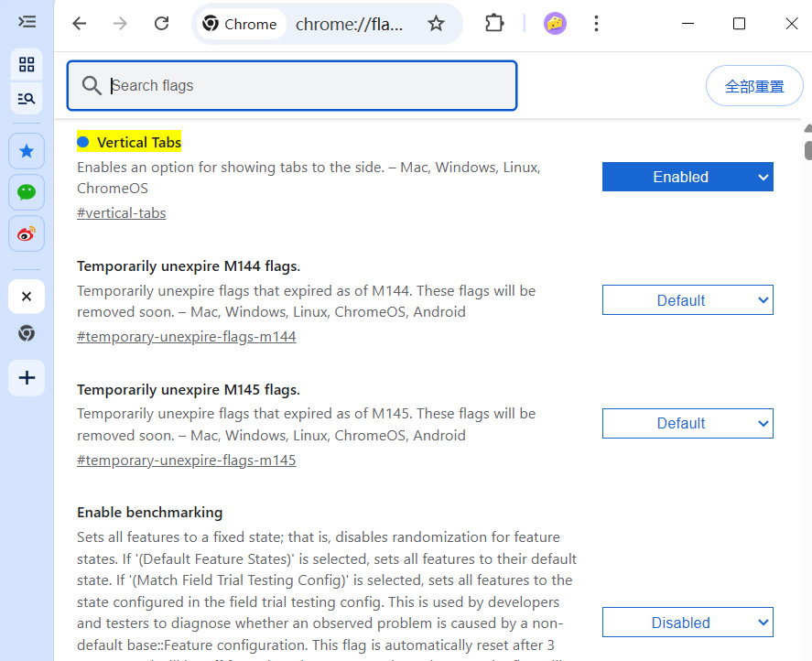The height and width of the screenshot is (661, 812).
Task: Expand the M144 flags Default dropdown
Action: (687, 299)
